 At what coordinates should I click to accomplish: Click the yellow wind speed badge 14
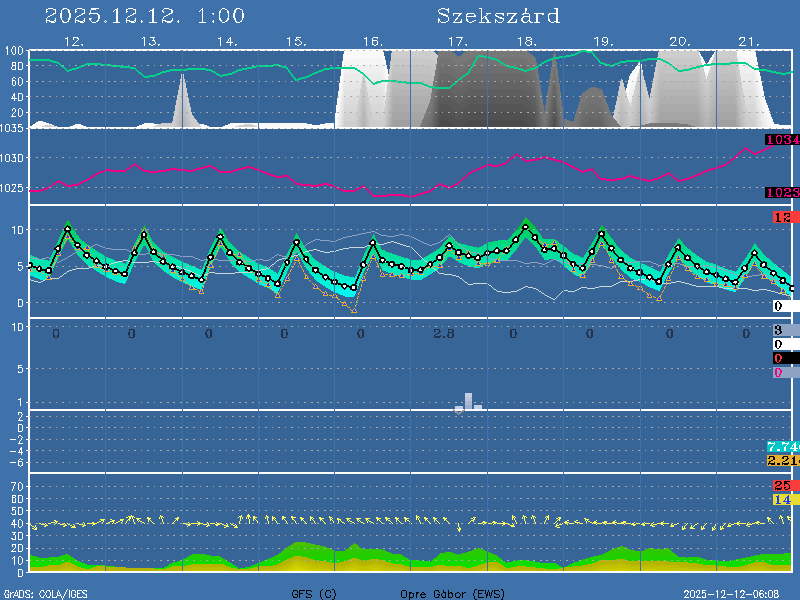click(x=782, y=499)
